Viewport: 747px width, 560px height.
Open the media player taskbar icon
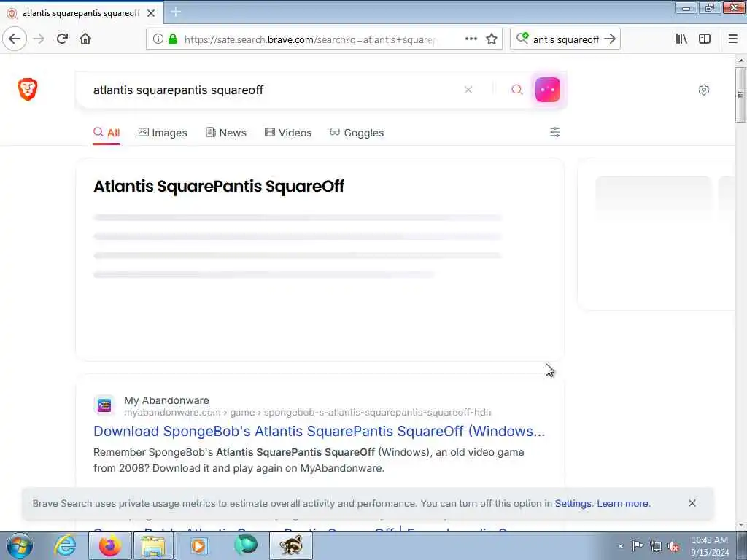(x=198, y=545)
